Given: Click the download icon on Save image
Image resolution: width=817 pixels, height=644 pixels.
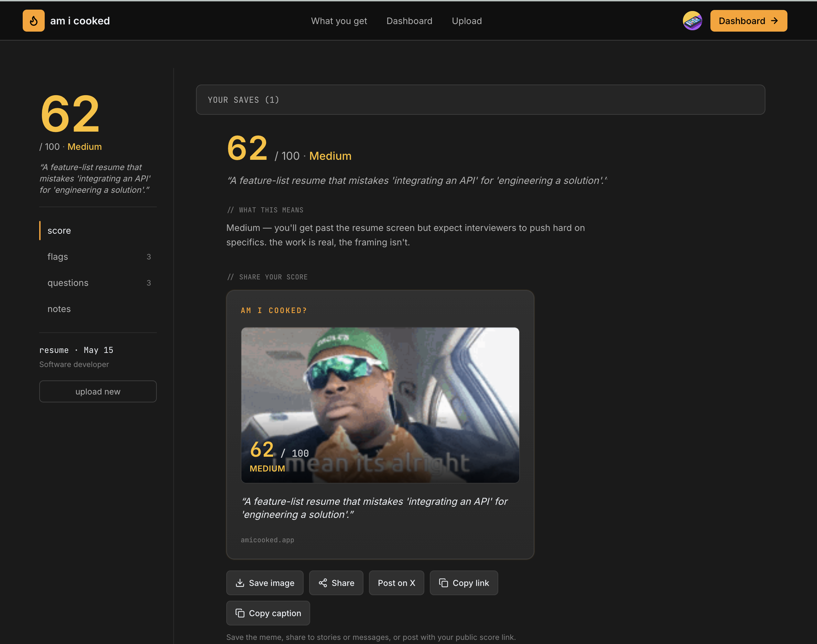Looking at the screenshot, I should (240, 583).
